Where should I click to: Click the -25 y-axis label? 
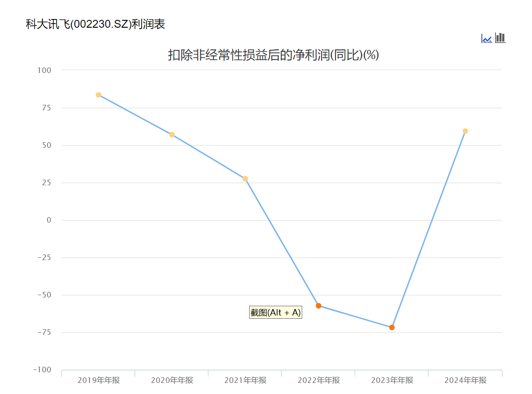click(44, 257)
